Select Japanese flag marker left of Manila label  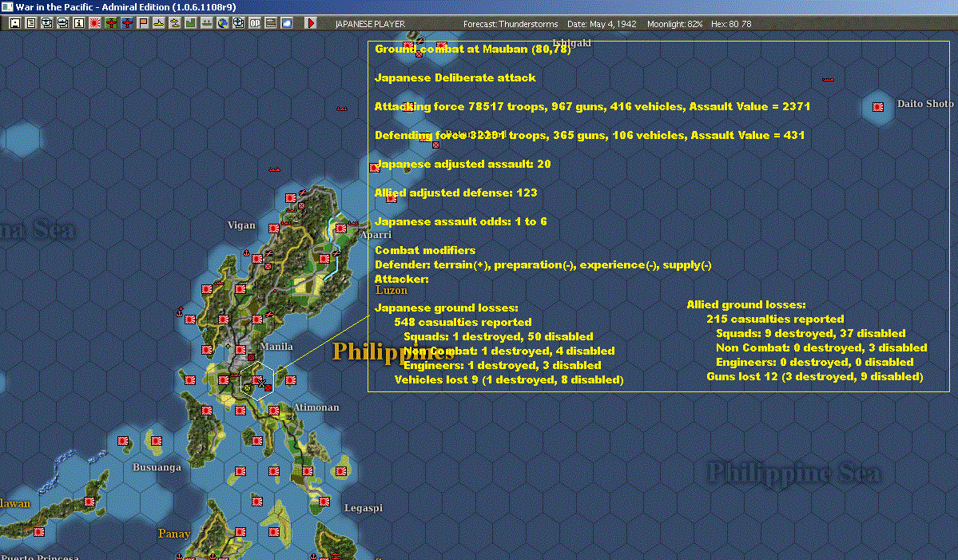pos(240,350)
